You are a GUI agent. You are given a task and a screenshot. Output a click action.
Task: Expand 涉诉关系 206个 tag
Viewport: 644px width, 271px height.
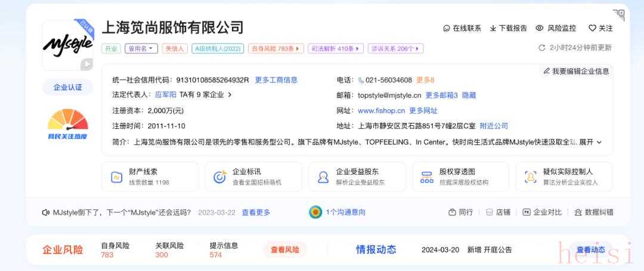(x=395, y=48)
